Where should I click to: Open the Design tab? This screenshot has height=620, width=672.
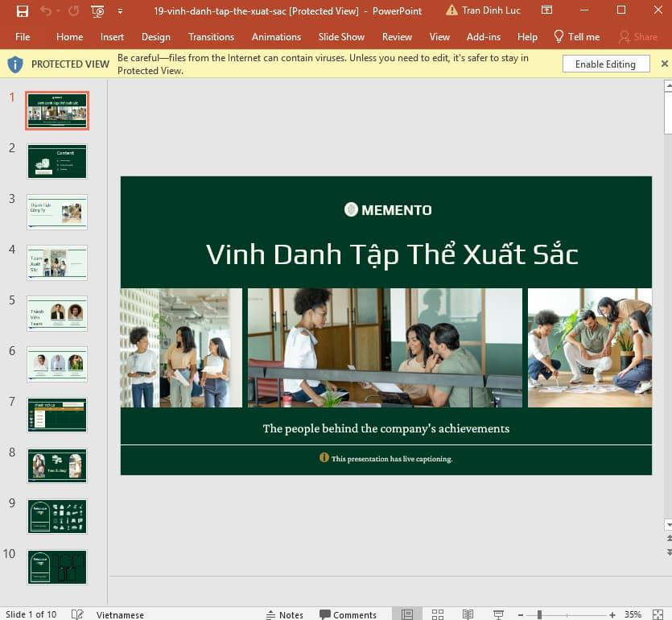pyautogui.click(x=155, y=36)
